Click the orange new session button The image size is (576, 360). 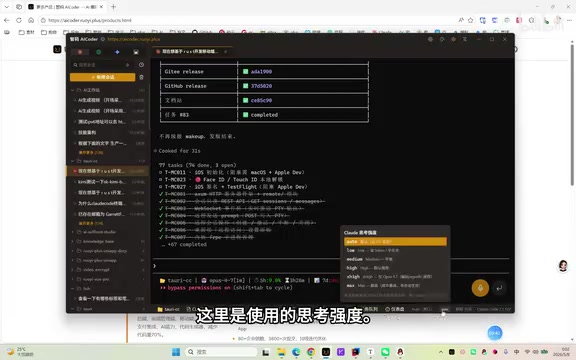[102, 77]
